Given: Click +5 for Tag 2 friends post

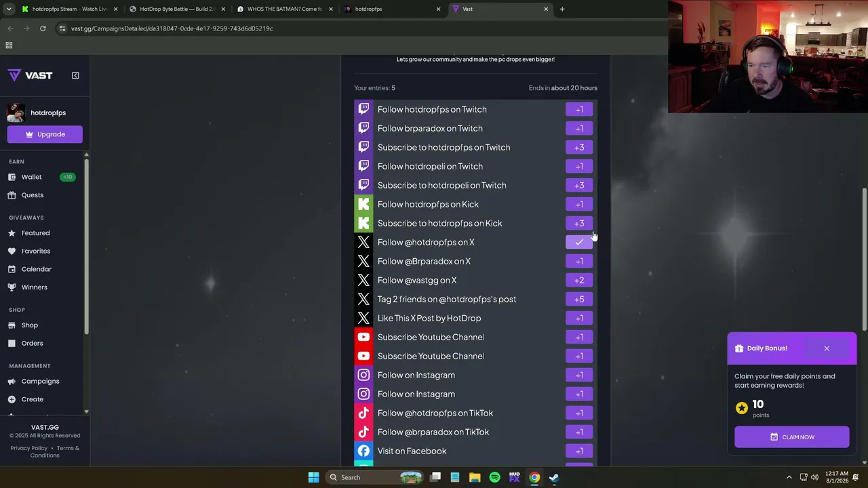Looking at the screenshot, I should pos(579,299).
